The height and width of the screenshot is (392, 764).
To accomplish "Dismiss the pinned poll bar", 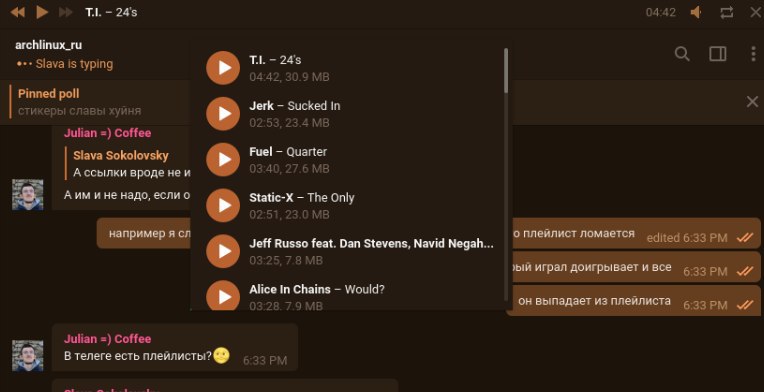I will pyautogui.click(x=752, y=102).
